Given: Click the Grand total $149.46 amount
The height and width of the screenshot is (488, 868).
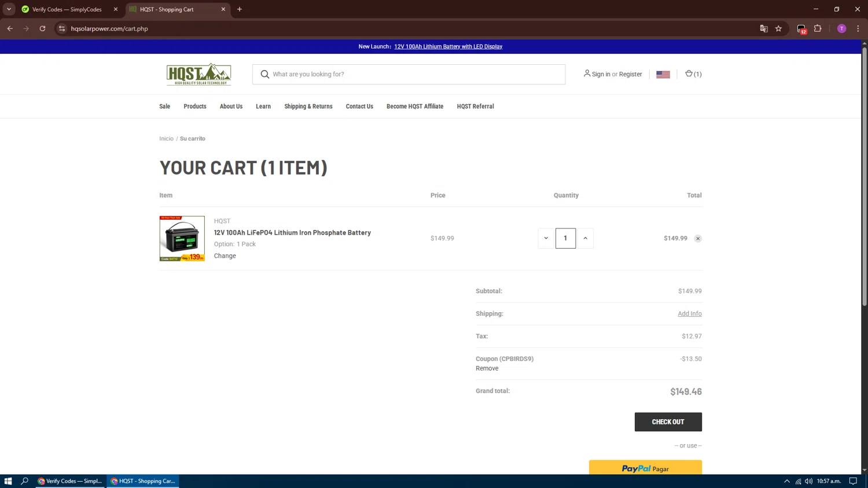Looking at the screenshot, I should 686,391.
